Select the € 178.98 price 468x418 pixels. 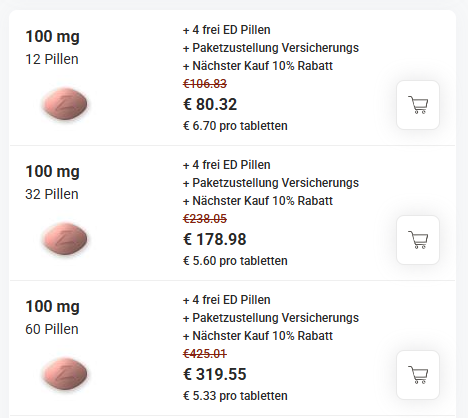click(x=215, y=239)
